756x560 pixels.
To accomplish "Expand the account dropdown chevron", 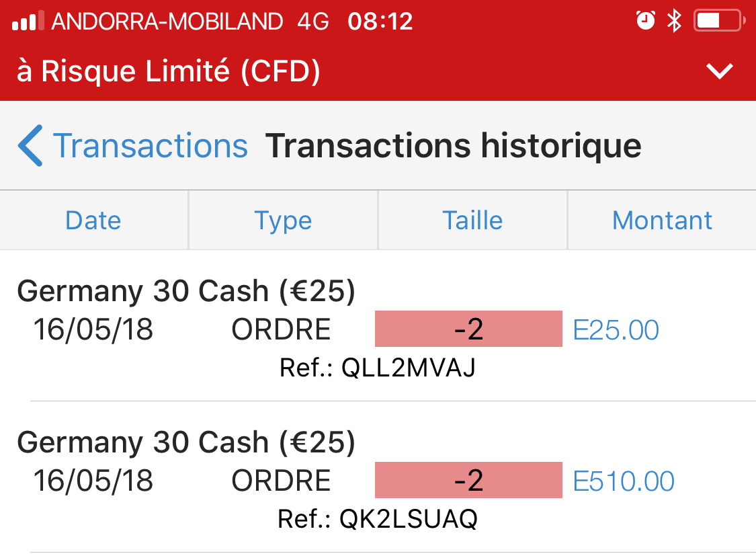I will pos(720,71).
